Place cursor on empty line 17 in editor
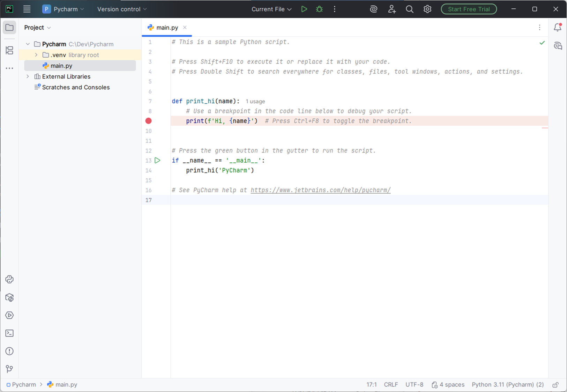 359,200
